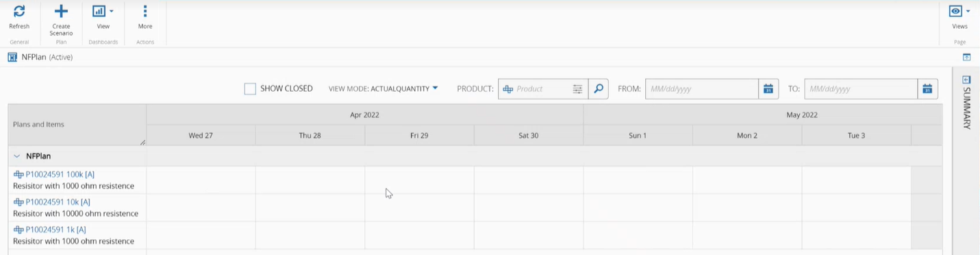Click the resize handle of Plans and Items column
Image resolution: width=980 pixels, height=255 pixels.
[x=142, y=142]
